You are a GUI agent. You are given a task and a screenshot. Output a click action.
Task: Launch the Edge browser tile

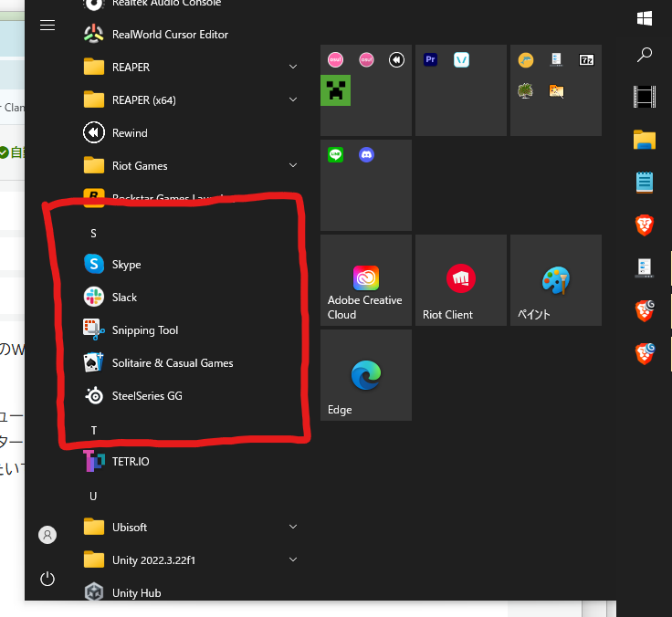366,375
